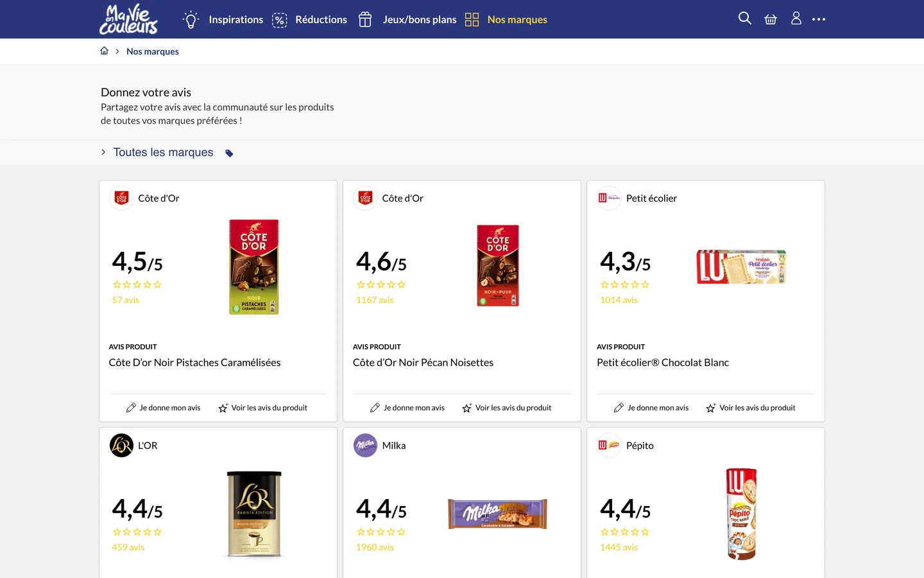This screenshot has height=578, width=924.
Task: Click the LU logo beside Pépito
Action: [609, 446]
